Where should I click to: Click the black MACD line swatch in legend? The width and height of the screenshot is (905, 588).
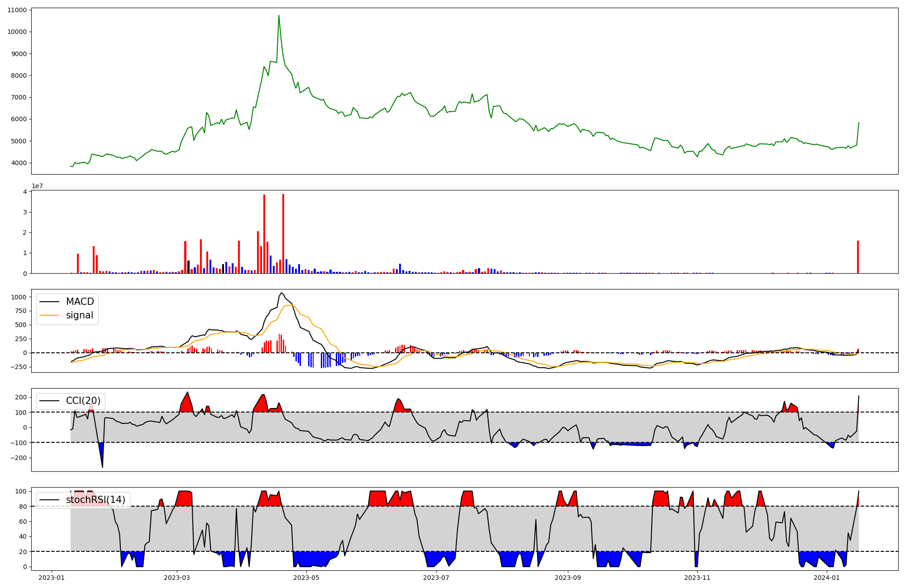49,302
